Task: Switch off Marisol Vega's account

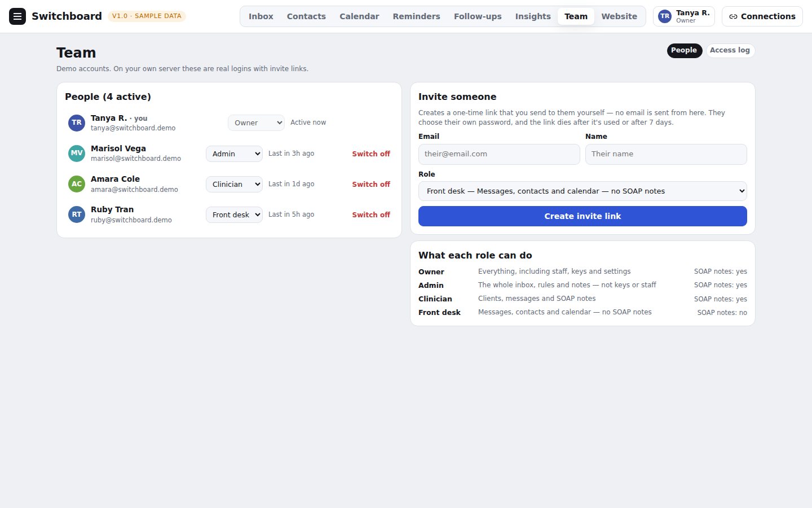Action: click(x=371, y=154)
